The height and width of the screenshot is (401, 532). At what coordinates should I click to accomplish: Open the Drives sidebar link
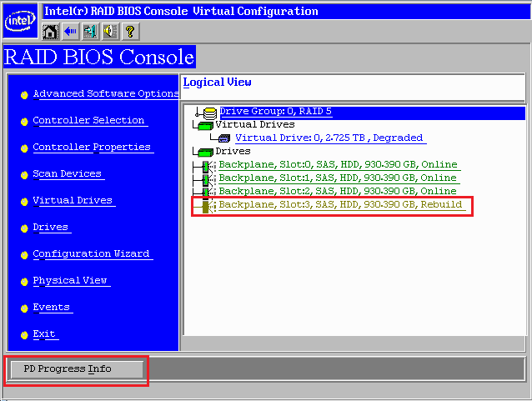click(51, 228)
